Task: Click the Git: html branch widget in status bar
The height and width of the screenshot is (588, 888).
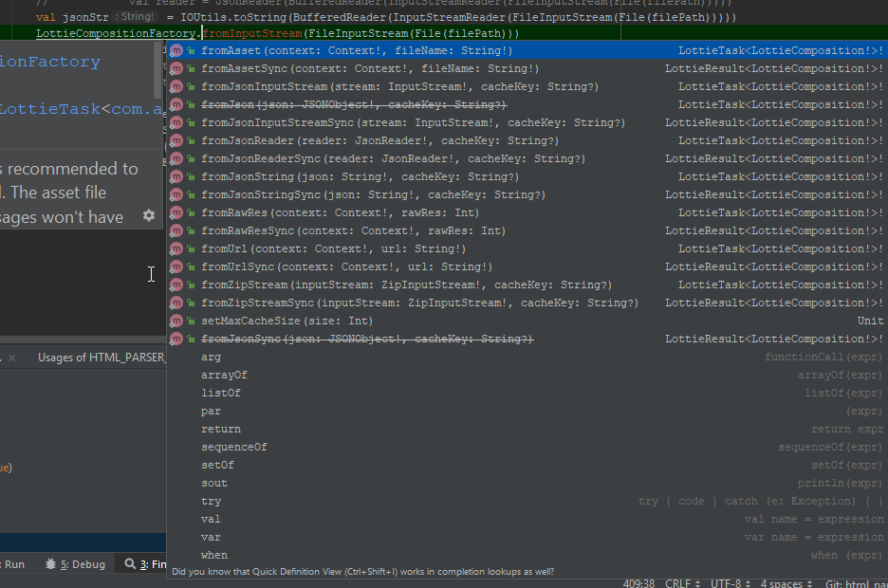Action: coord(856,582)
